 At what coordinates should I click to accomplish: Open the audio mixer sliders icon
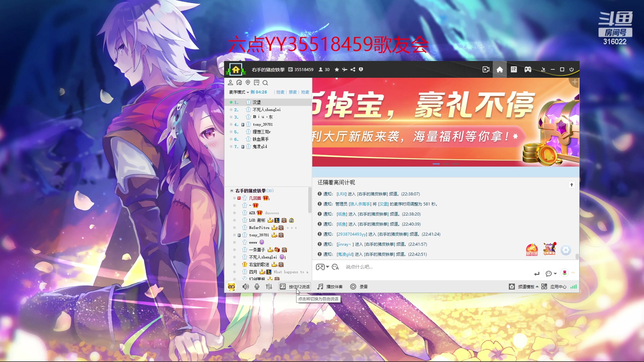click(269, 287)
